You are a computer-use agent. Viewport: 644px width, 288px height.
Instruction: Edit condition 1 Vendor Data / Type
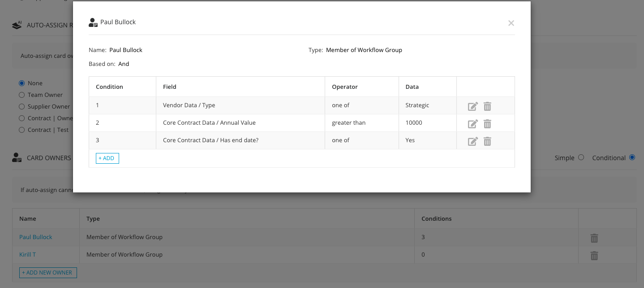(x=473, y=106)
